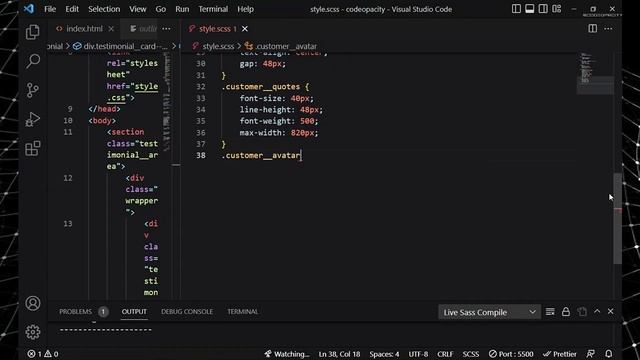The width and height of the screenshot is (640, 360).
Task: Toggle Secondary Side Bar layout icon
Action: click(x=543, y=9)
